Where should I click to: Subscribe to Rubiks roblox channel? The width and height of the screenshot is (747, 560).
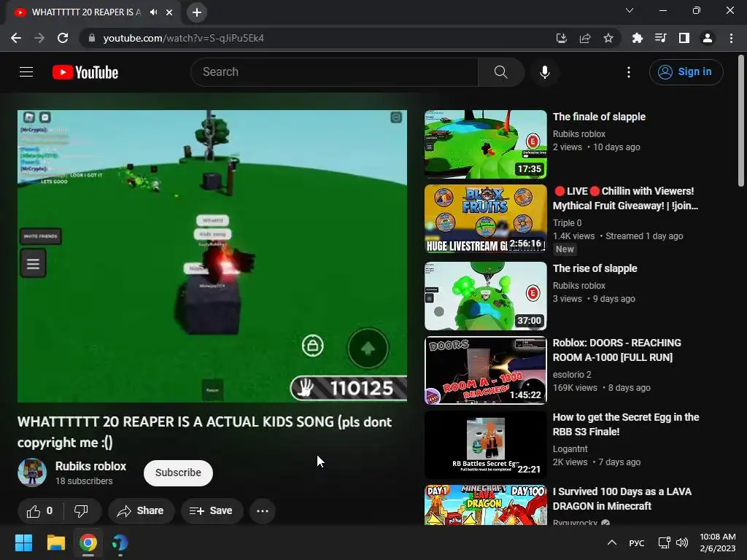[x=178, y=472]
